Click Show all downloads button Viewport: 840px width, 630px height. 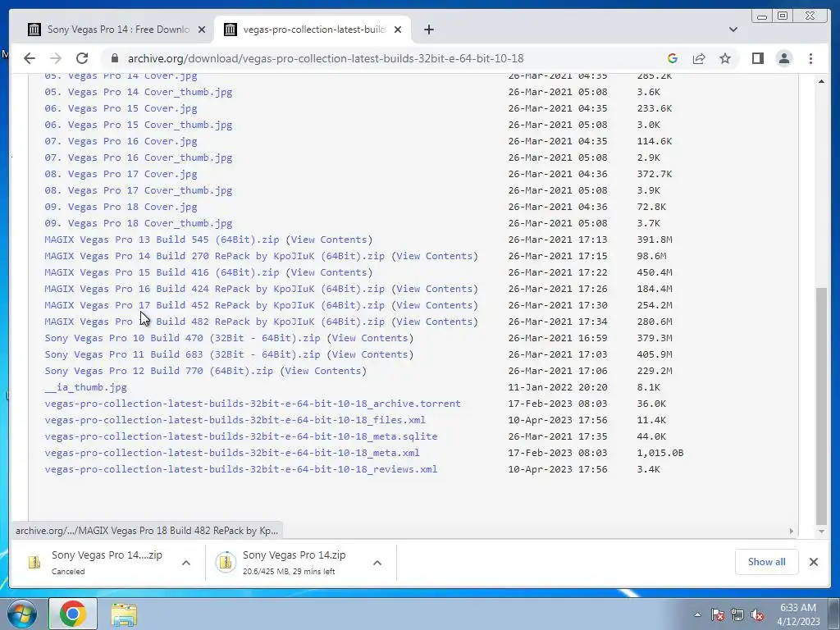pos(767,561)
